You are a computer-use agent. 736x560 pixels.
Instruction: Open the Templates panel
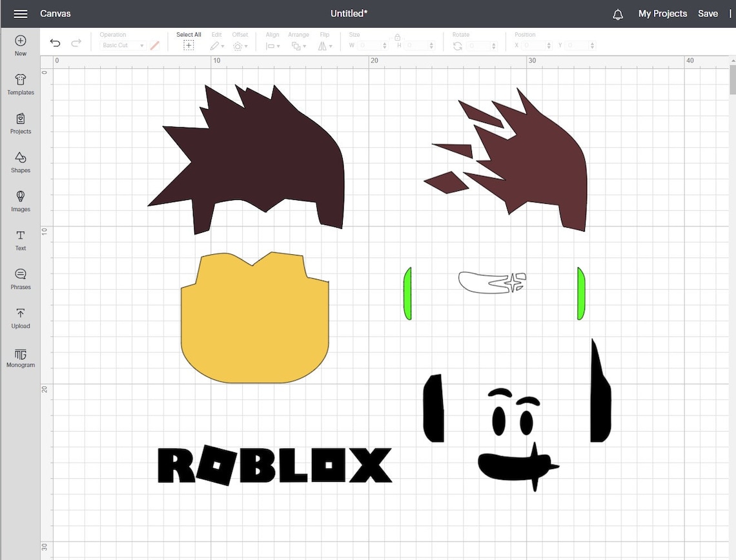(20, 85)
